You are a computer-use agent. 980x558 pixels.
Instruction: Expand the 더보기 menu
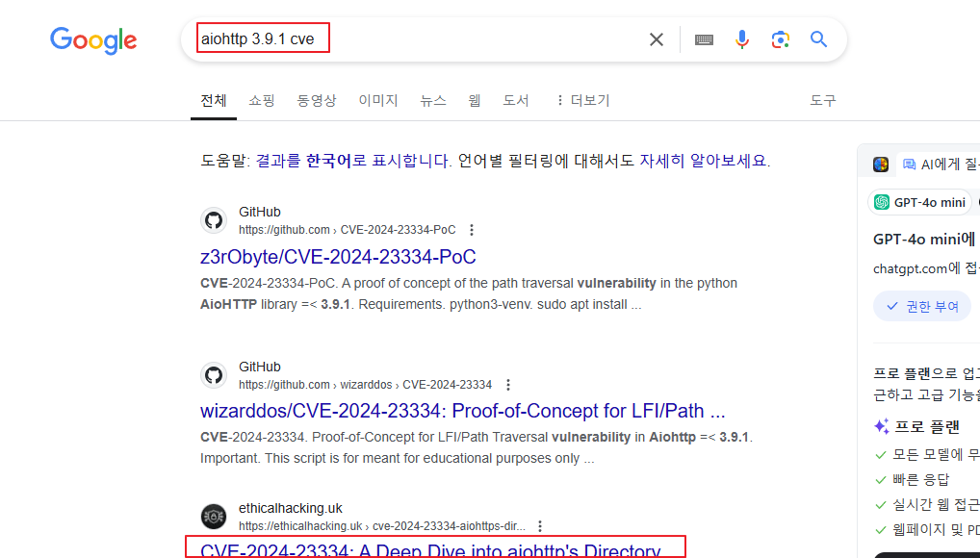coord(582,100)
